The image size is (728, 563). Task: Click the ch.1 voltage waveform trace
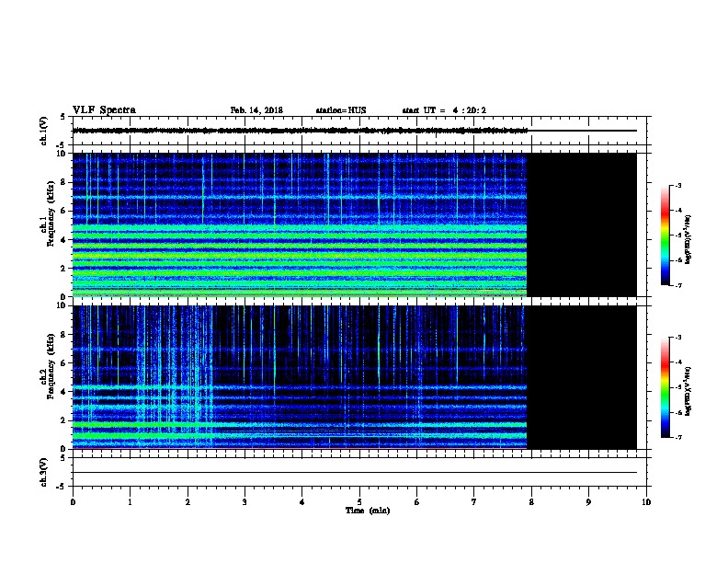tap(300, 131)
